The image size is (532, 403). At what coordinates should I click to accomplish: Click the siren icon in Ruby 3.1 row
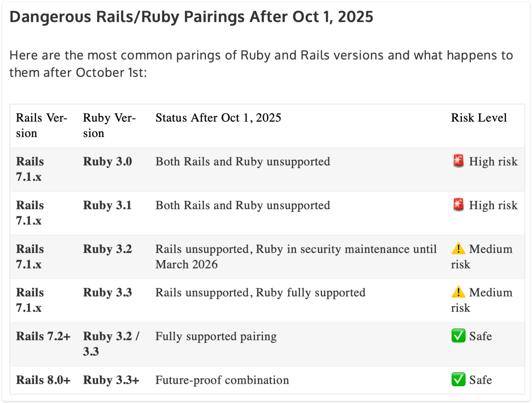[x=458, y=205]
